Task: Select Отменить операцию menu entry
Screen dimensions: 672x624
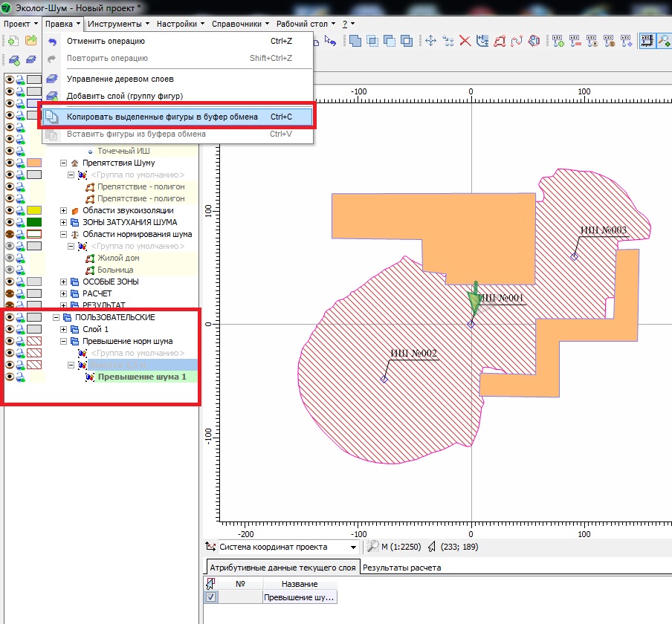Action: 106,41
